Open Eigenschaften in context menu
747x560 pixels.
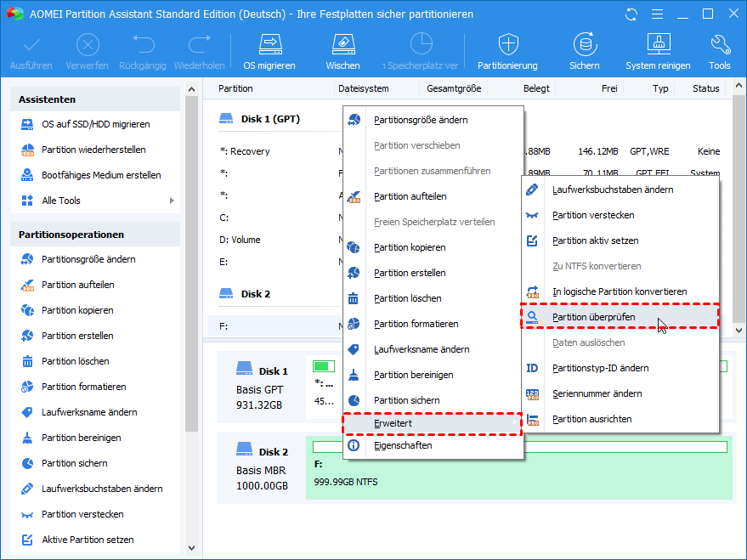pyautogui.click(x=433, y=446)
